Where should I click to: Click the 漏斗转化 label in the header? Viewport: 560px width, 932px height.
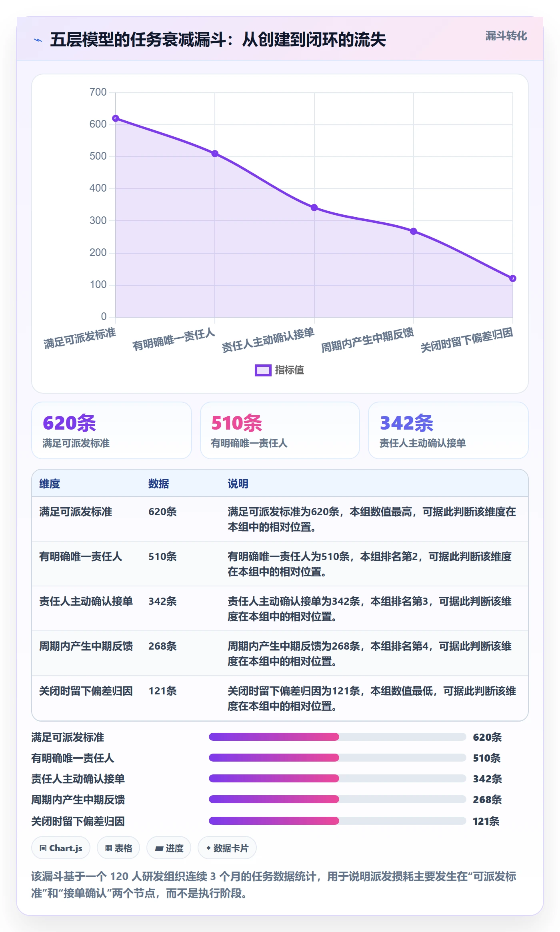(x=506, y=36)
